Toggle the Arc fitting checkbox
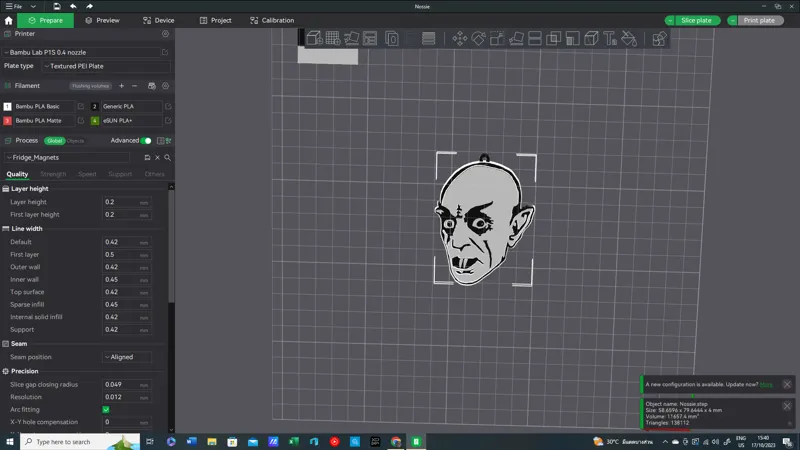 pyautogui.click(x=106, y=410)
